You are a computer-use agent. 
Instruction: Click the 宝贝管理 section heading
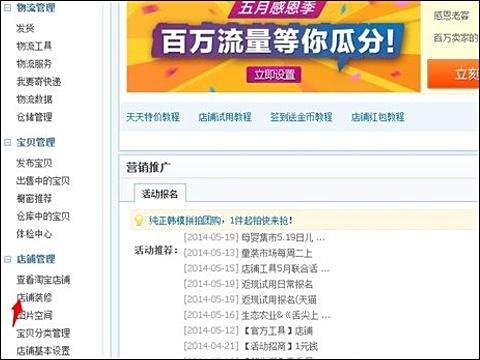pos(36,143)
